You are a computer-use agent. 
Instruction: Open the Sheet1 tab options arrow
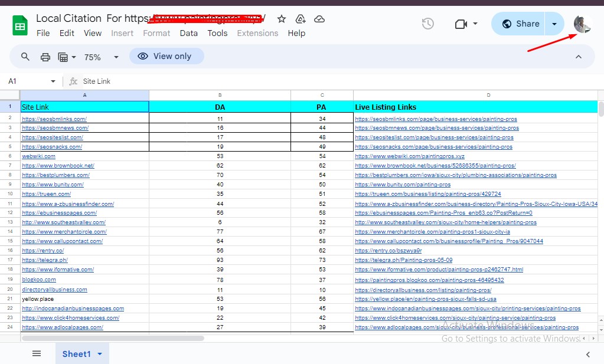(100, 354)
